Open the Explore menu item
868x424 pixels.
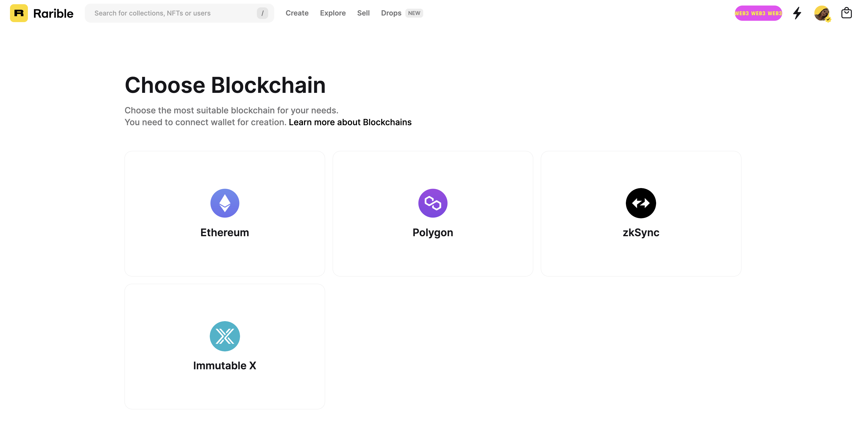[x=333, y=13]
